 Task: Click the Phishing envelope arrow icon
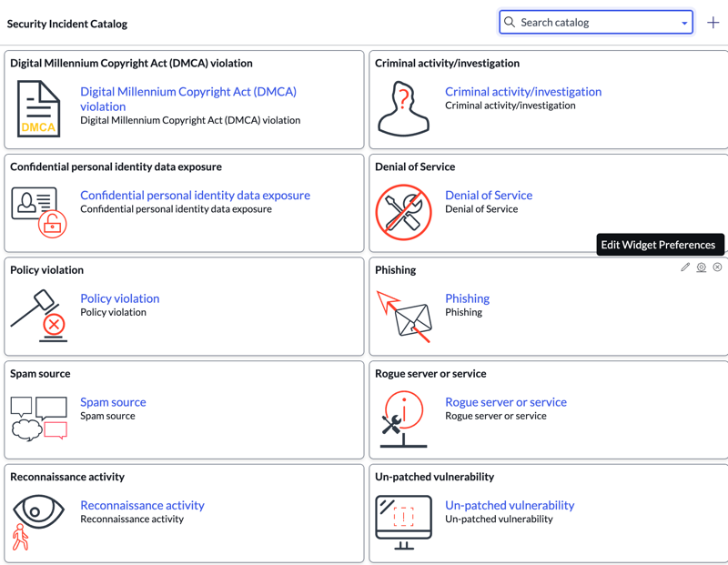(x=404, y=317)
